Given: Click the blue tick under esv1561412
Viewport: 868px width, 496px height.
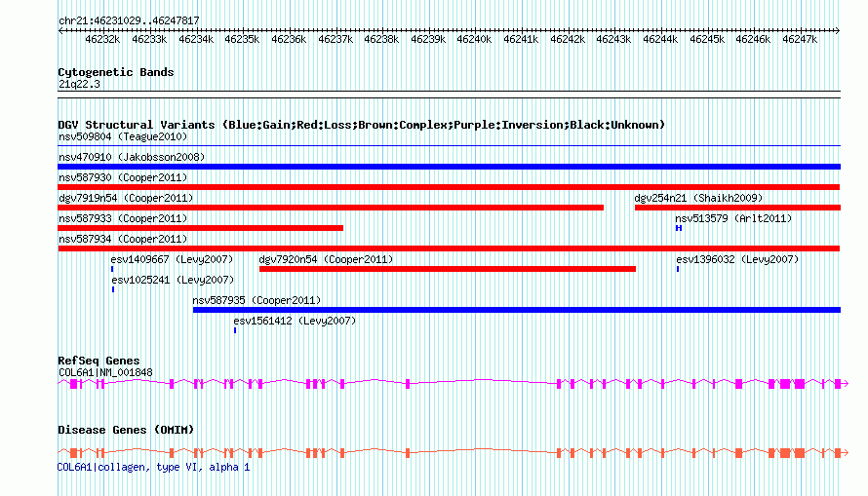Looking at the screenshot, I should coord(235,330).
